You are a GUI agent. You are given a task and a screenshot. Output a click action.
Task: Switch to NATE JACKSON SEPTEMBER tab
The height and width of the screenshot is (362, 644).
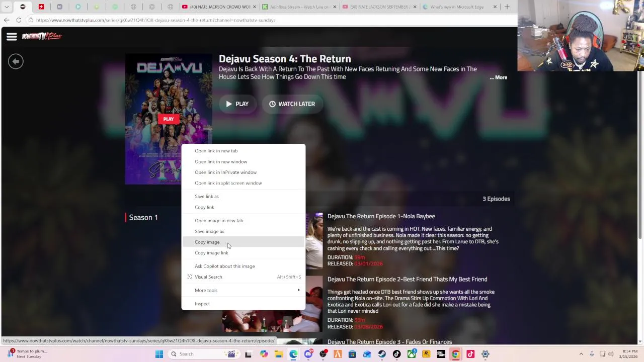pos(379,7)
